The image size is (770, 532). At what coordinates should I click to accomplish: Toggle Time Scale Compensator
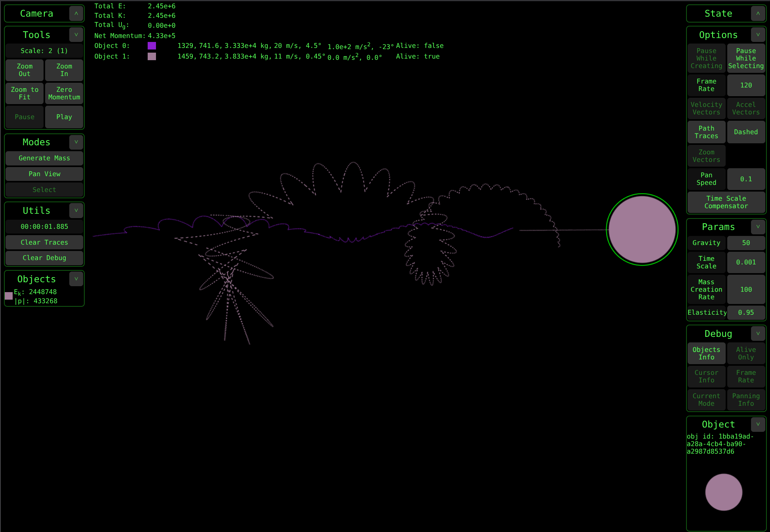click(x=726, y=202)
